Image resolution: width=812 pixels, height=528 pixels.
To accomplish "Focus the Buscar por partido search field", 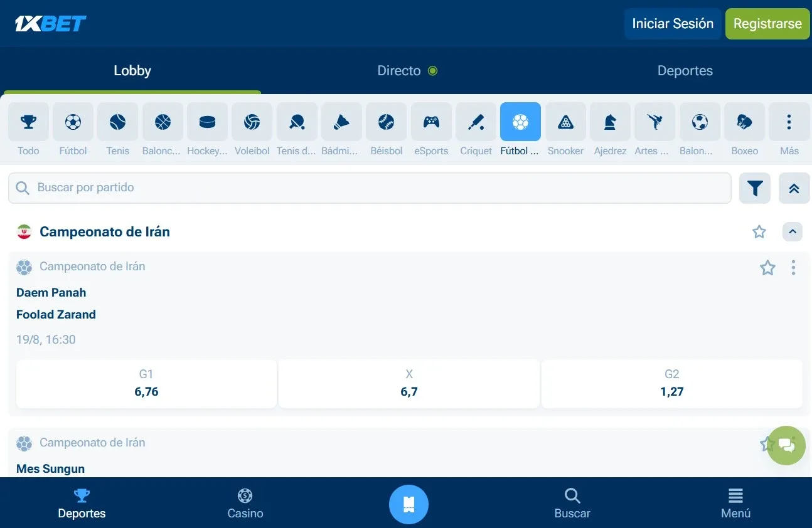I will pos(370,188).
